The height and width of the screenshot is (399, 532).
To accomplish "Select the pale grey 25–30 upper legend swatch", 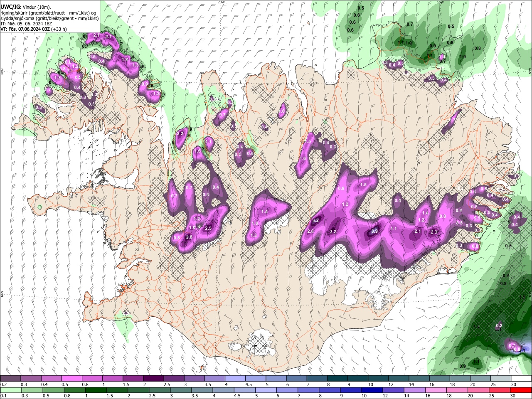I will (500, 379).
